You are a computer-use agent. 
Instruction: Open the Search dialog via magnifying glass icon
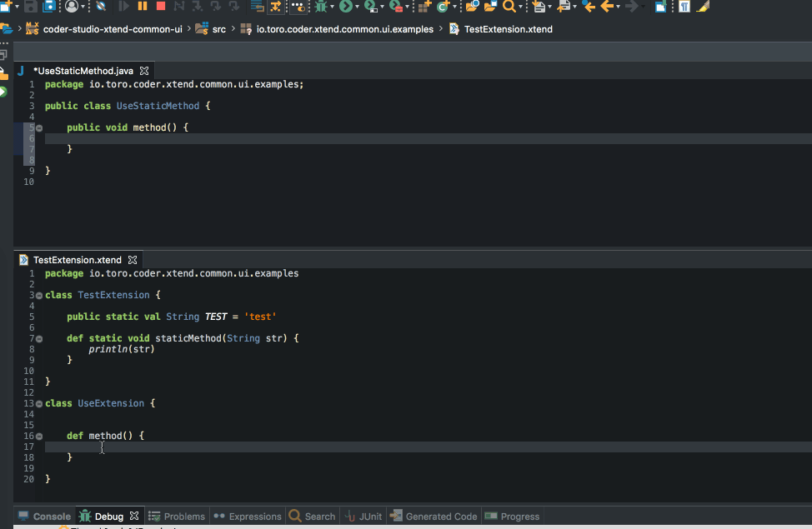coord(508,7)
